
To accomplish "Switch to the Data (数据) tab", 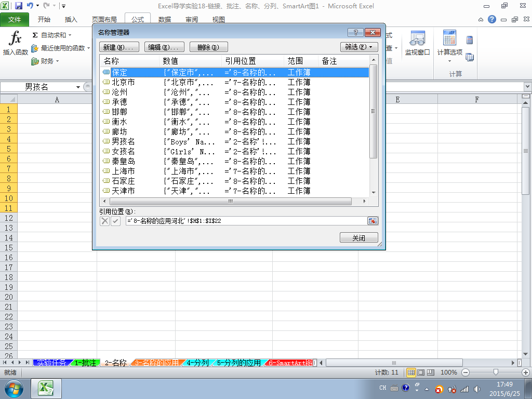I will tap(165, 19).
